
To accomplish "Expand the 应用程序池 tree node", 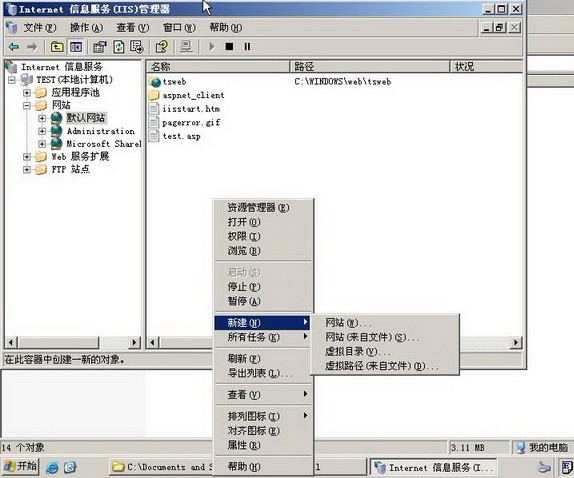I will coord(27,93).
